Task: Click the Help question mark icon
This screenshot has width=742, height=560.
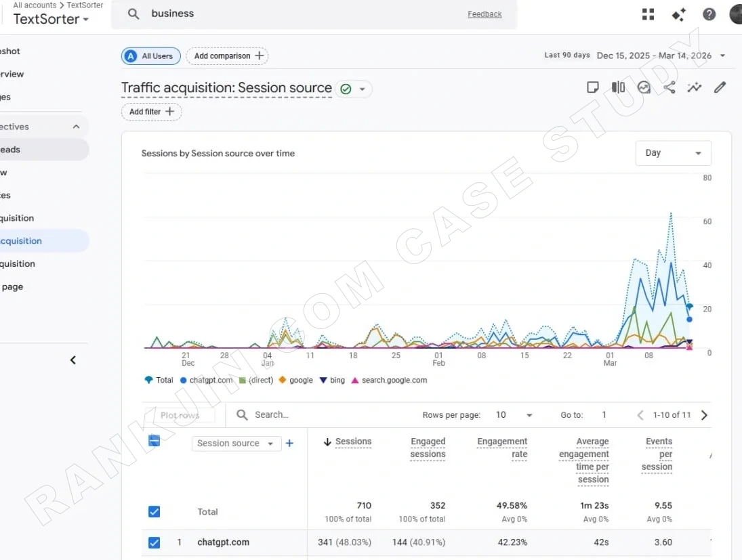Action: point(709,14)
